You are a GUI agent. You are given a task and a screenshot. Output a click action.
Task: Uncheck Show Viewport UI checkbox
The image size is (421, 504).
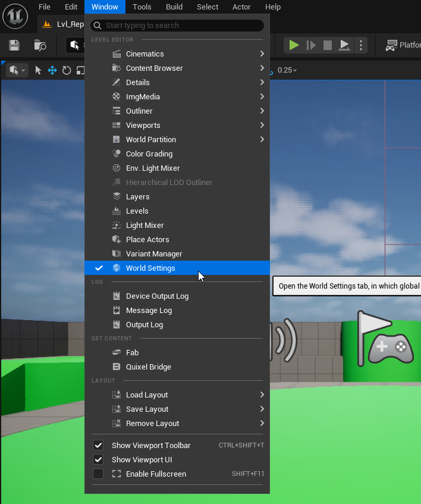point(98,459)
